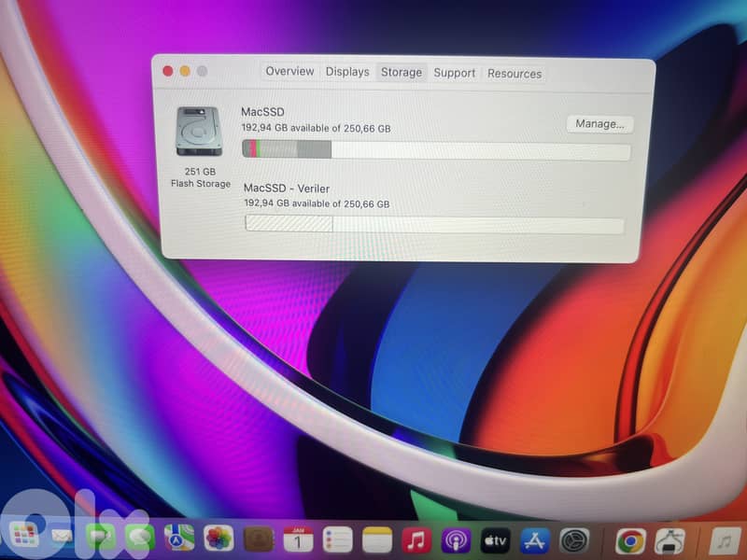
Task: Launch Google Chrome from the Dock
Action: point(631,542)
